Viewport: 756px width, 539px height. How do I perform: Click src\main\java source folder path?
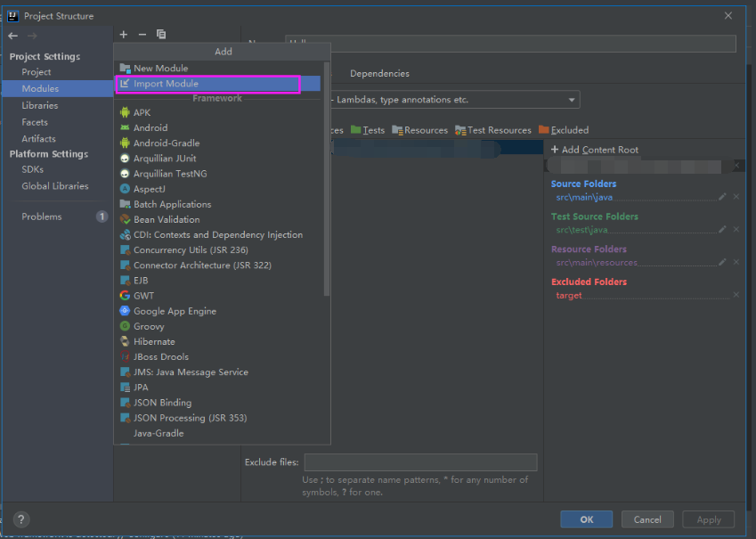(x=584, y=197)
